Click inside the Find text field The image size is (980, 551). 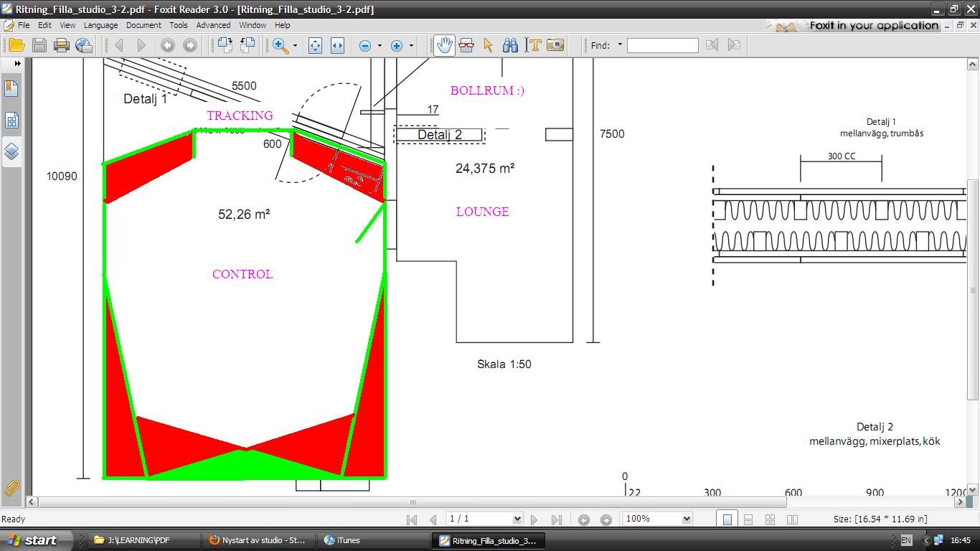662,45
